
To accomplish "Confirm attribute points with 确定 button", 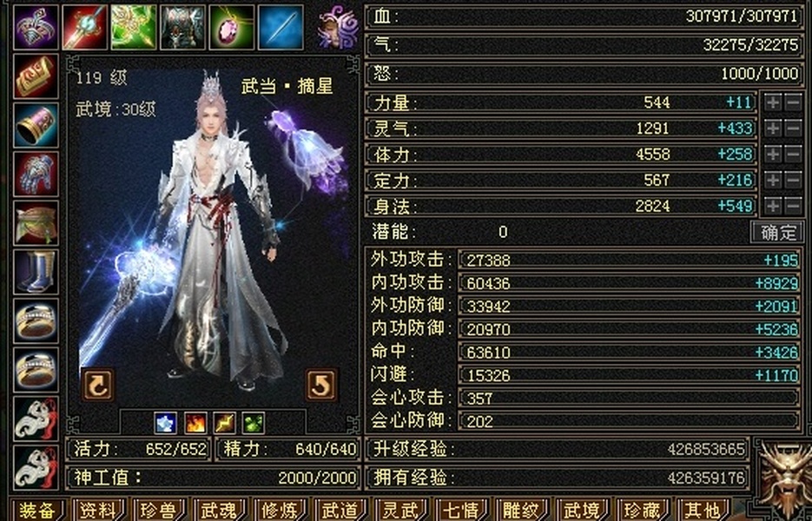I will [x=777, y=232].
